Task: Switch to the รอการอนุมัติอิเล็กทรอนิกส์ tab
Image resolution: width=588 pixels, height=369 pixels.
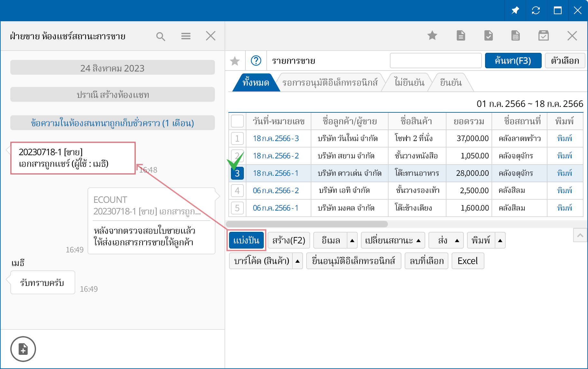Action: [330, 83]
